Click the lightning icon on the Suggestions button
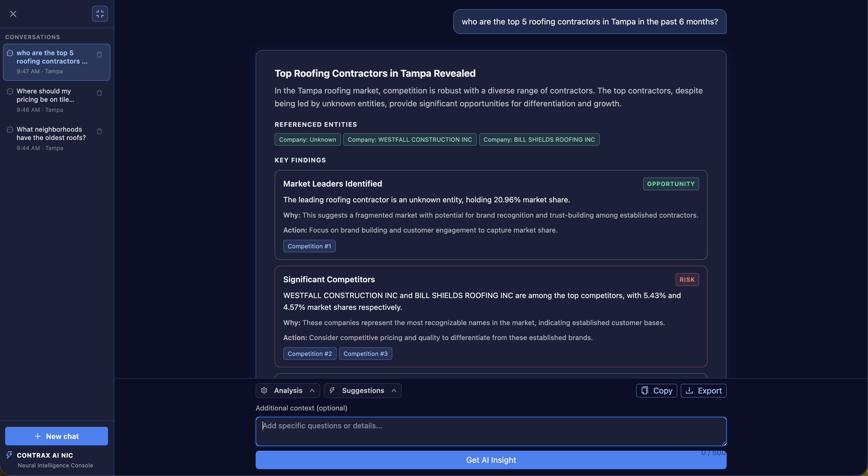This screenshot has height=476, width=868. coord(332,390)
